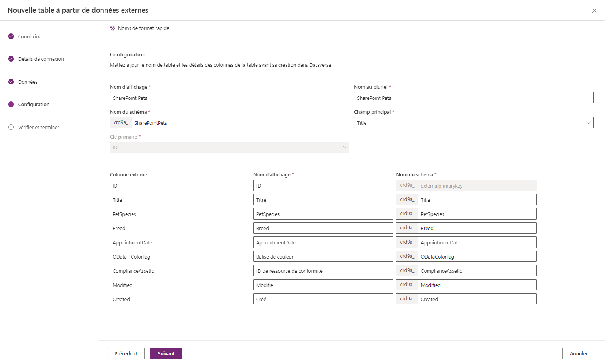Go to the Connexion step
Image resolution: width=605 pixels, height=364 pixels.
click(30, 36)
